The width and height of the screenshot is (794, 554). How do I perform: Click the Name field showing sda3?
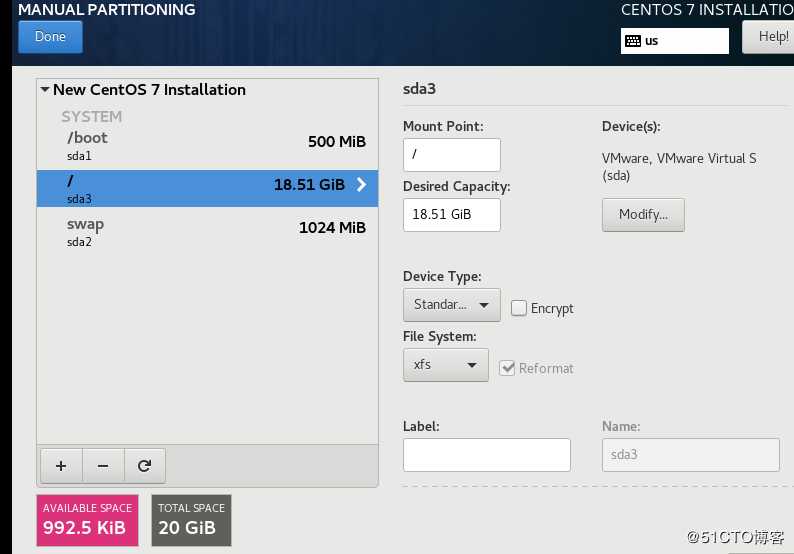[691, 455]
